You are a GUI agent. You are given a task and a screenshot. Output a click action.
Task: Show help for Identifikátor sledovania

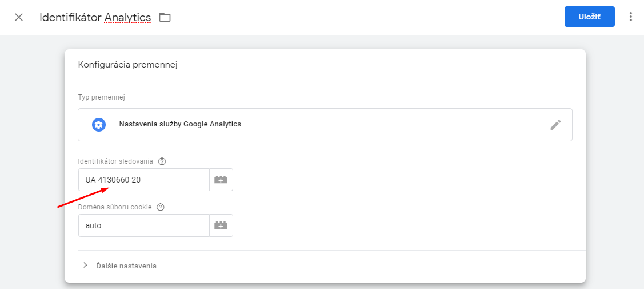click(x=162, y=161)
